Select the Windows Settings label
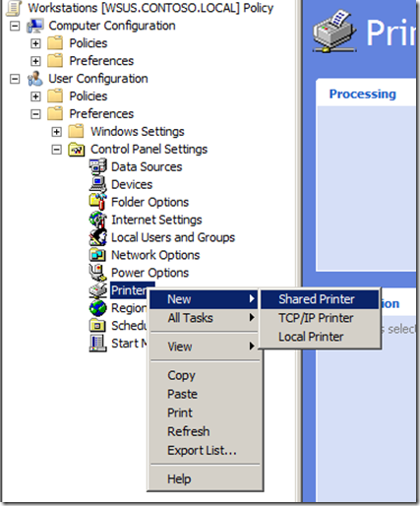This screenshot has width=420, height=506. click(138, 132)
